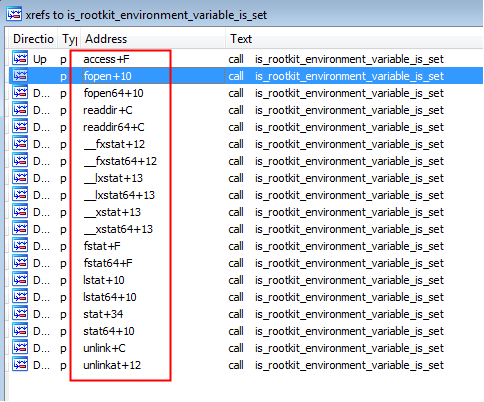Click the xref icon in the access+F row

(x=20, y=58)
